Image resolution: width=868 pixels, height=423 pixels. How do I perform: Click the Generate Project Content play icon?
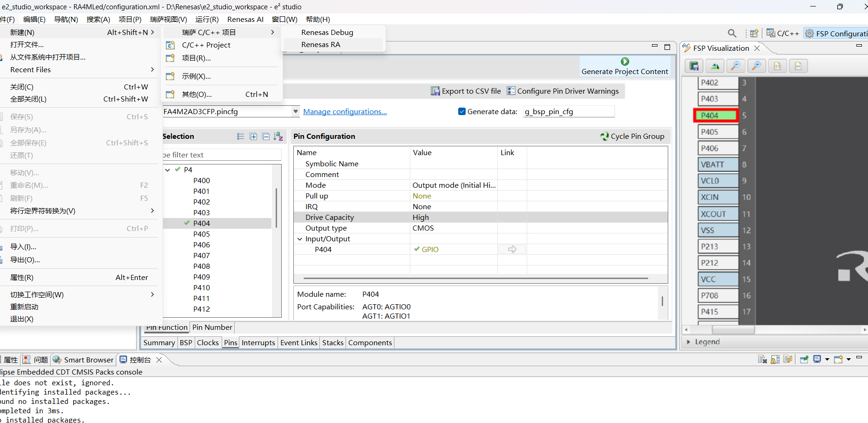[x=625, y=61]
